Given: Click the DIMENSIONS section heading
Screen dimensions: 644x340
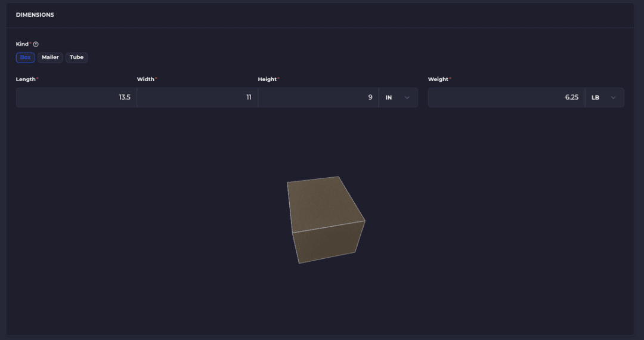Looking at the screenshot, I should pos(35,15).
